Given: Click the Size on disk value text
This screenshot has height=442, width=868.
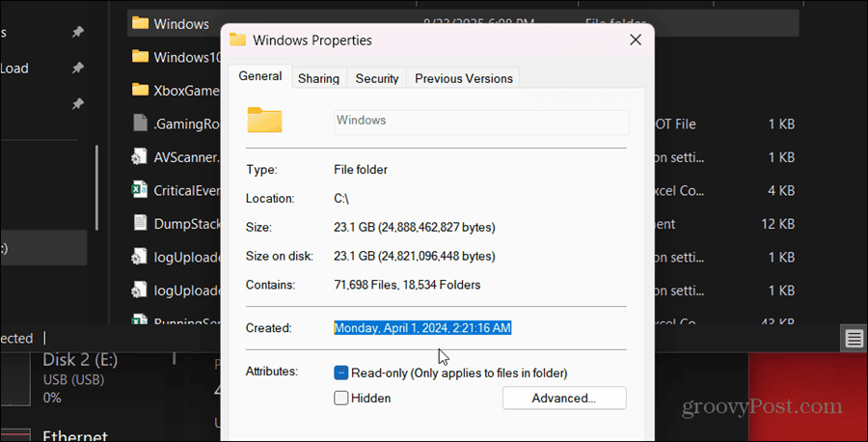Looking at the screenshot, I should click(414, 256).
